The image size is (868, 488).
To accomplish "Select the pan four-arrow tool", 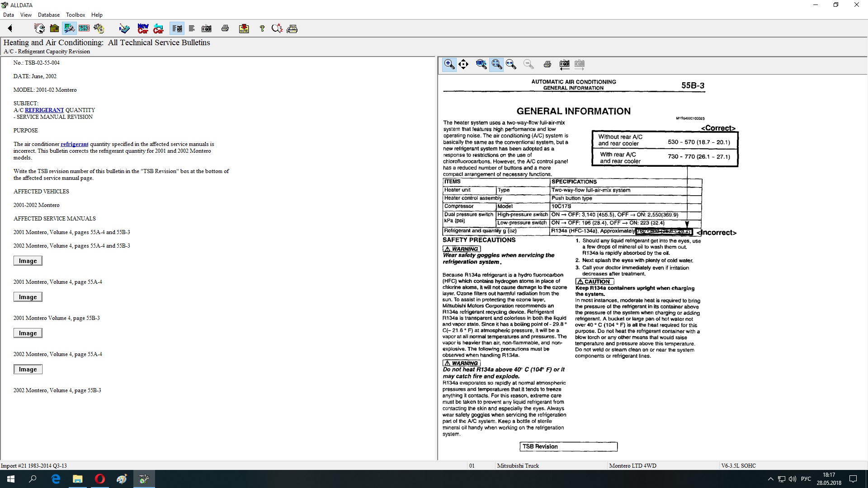I will (463, 64).
